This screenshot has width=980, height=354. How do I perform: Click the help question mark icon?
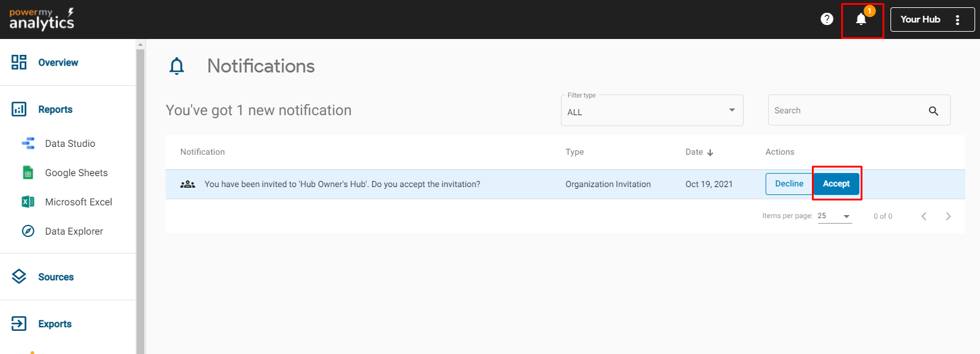(827, 19)
